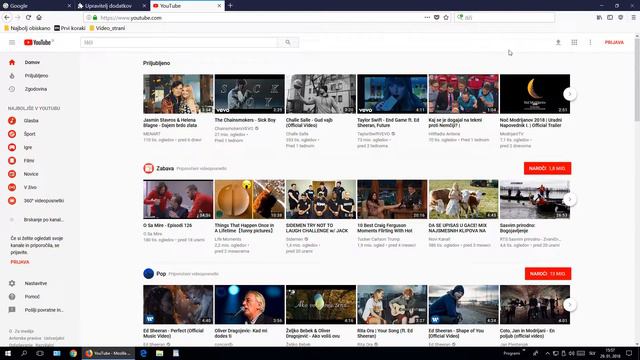Open Firefox library icon

[x=599, y=18]
